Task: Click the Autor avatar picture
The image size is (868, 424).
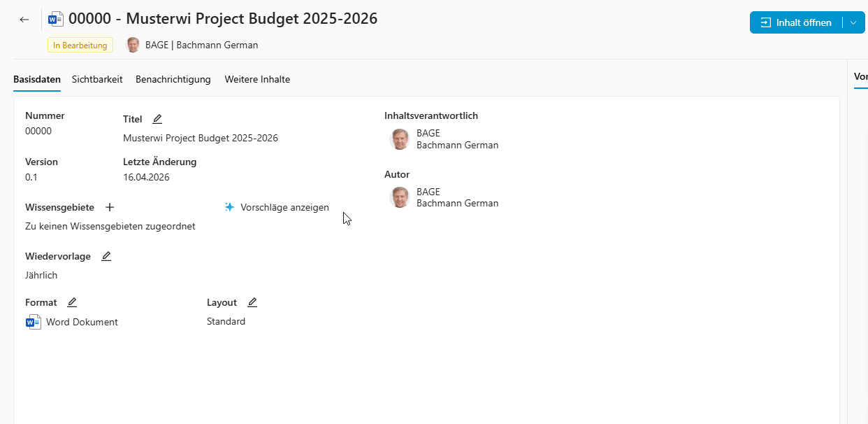Action: tap(399, 197)
